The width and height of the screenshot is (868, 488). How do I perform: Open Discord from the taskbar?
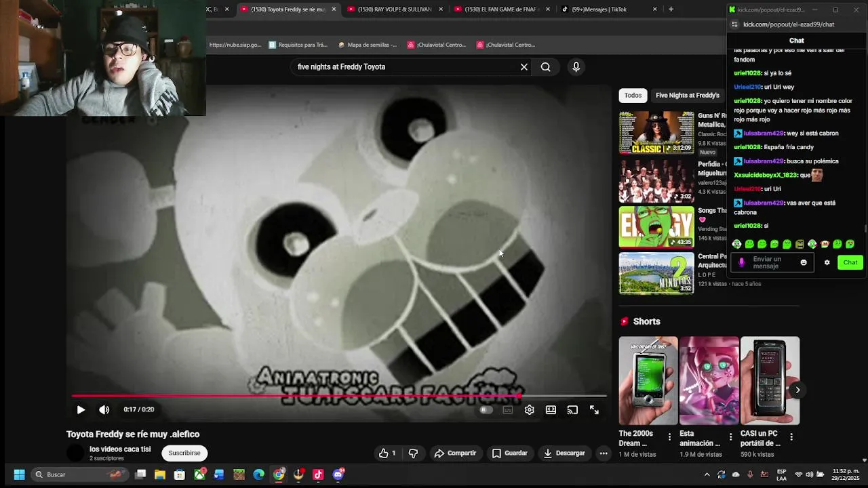[338, 474]
